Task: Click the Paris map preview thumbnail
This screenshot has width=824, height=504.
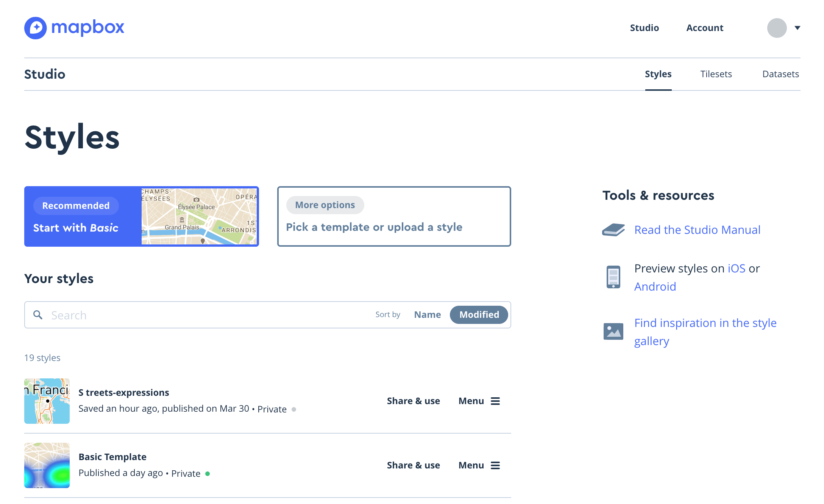Action: (199, 216)
